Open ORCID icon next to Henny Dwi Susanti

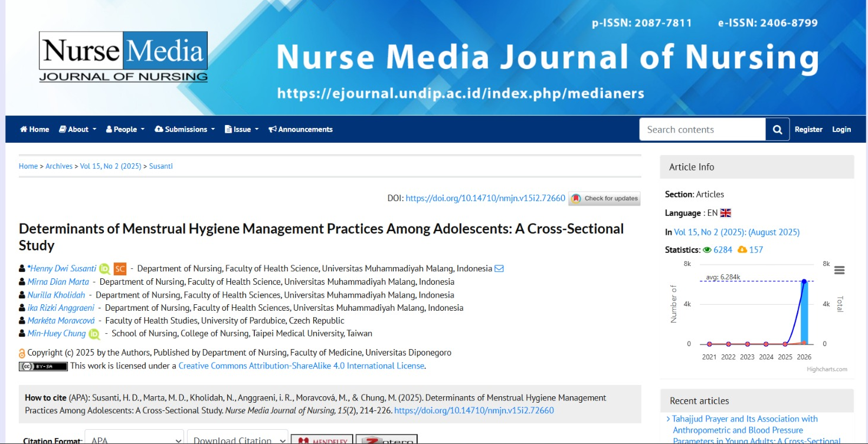(x=104, y=269)
